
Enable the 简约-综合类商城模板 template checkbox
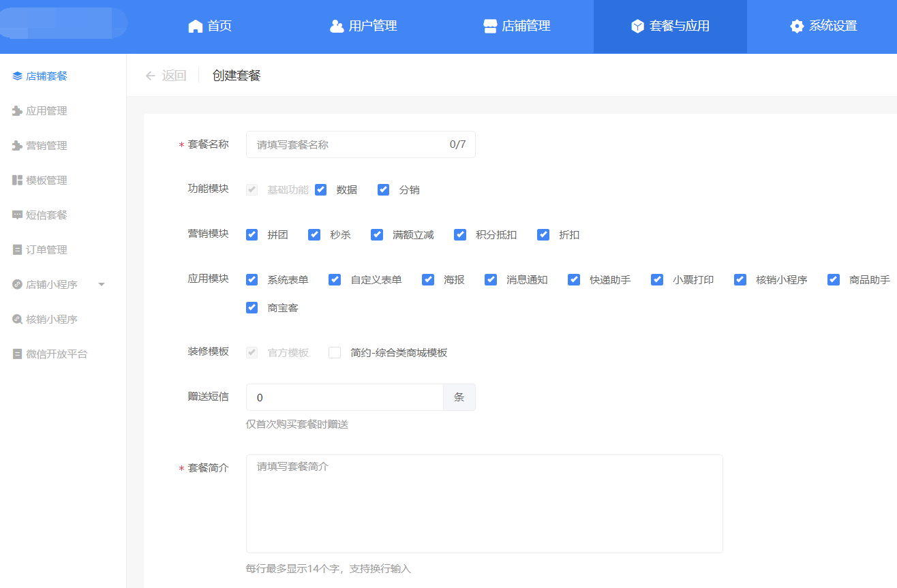click(335, 353)
